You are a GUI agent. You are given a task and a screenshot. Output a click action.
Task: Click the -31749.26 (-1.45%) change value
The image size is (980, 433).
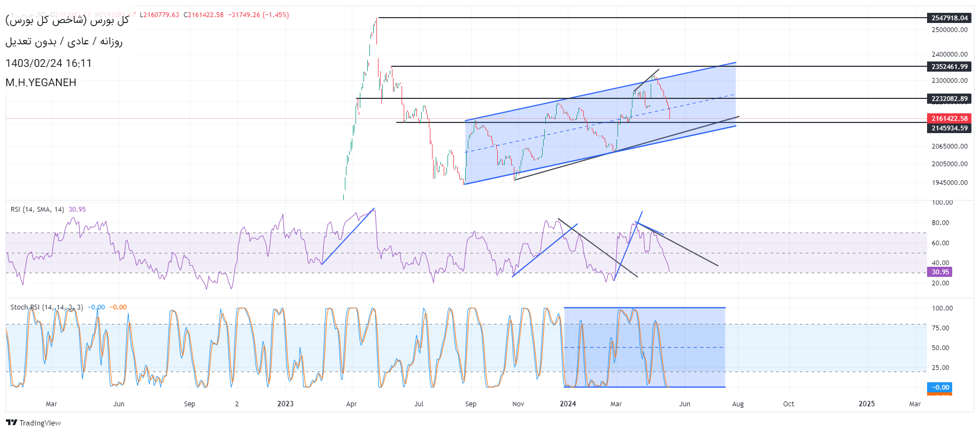[259, 15]
